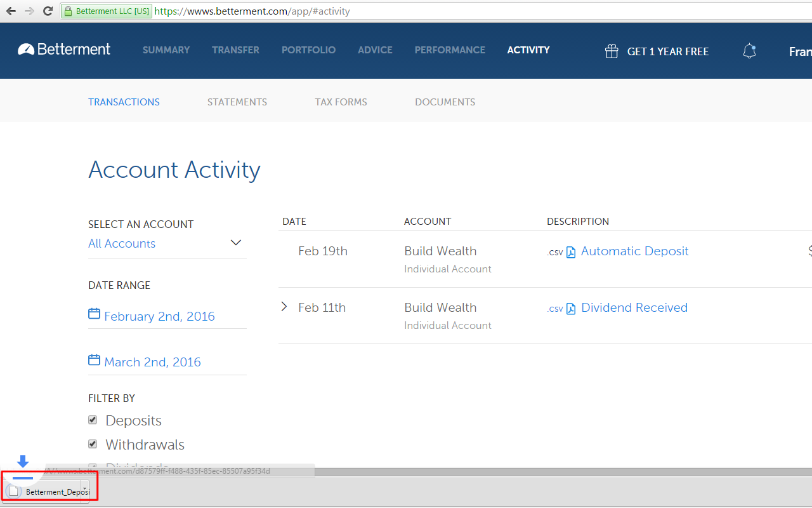Switch to the Tax Forms tab
Image resolution: width=812 pixels, height=508 pixels.
341,102
